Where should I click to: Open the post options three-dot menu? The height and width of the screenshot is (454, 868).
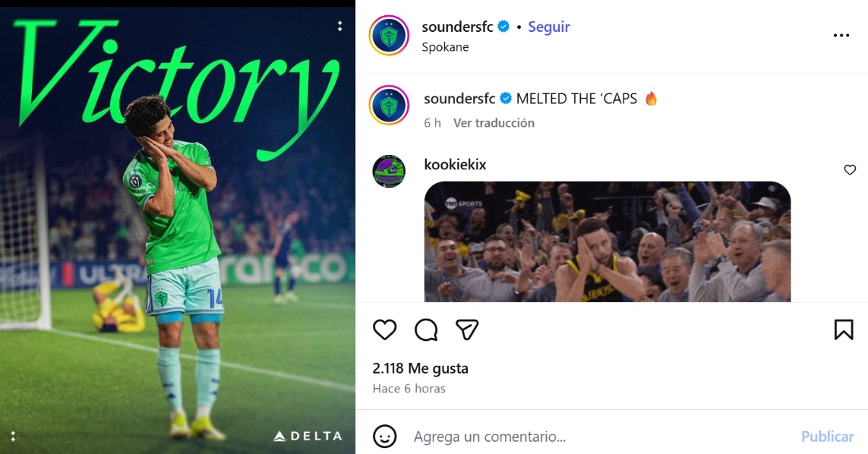tap(841, 35)
